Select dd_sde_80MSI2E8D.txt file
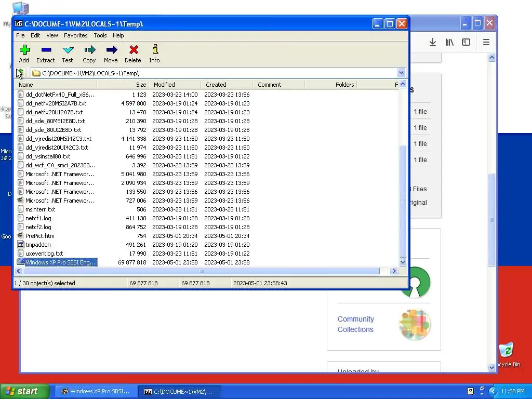 point(55,121)
